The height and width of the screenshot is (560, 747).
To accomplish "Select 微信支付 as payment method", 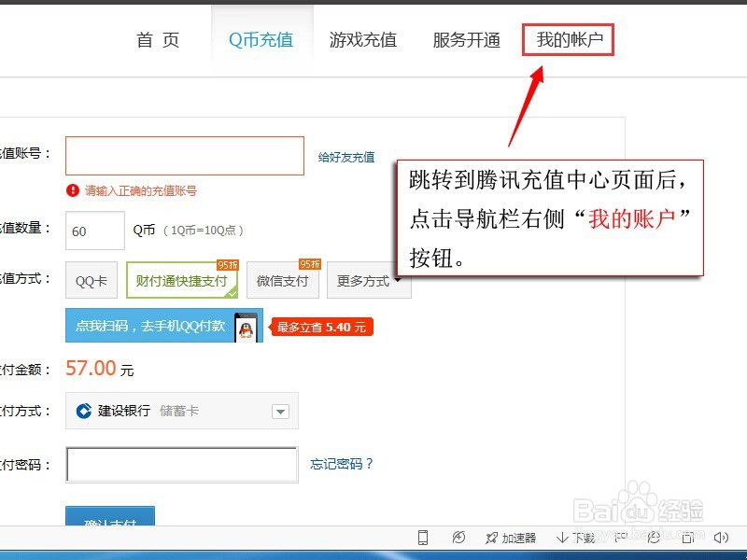I will (x=283, y=280).
